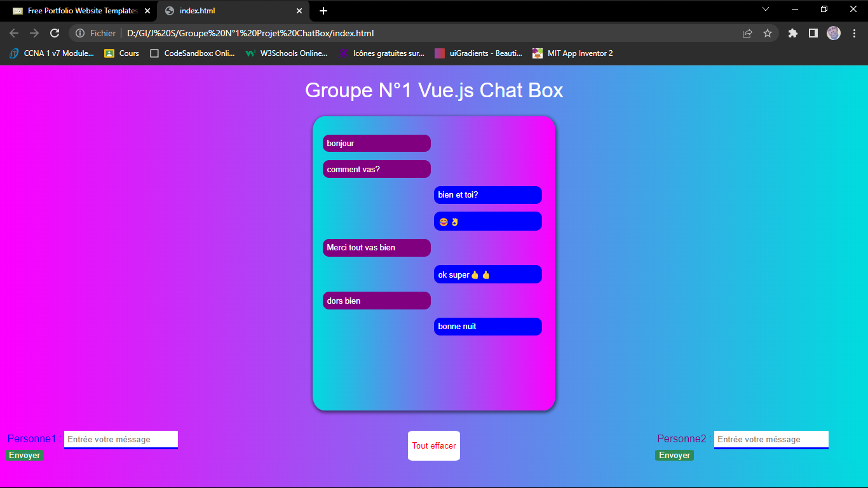868x488 pixels.
Task: Close the Free Portfolio Website Templates tab
Action: click(147, 11)
